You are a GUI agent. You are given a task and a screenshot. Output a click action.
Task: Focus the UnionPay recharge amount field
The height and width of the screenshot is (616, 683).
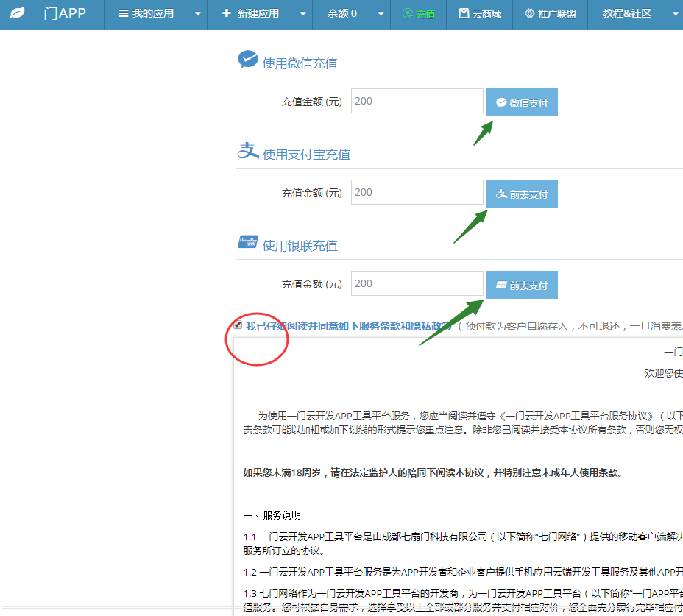[417, 283]
